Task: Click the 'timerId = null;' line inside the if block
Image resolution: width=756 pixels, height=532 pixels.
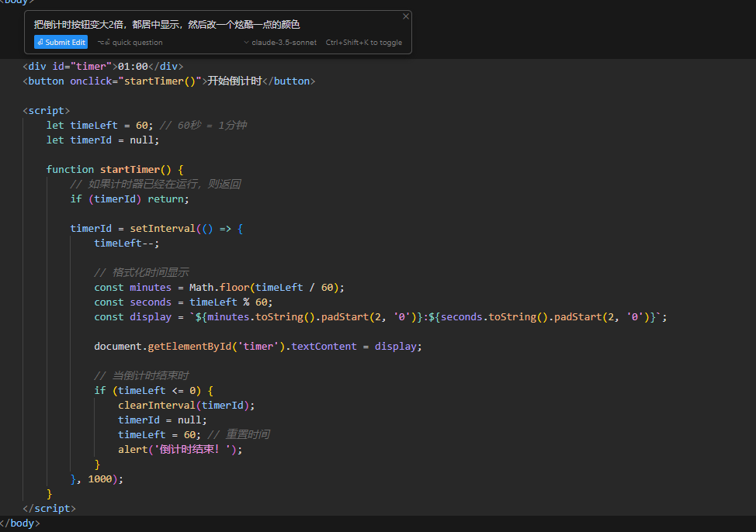Action: click(x=162, y=420)
